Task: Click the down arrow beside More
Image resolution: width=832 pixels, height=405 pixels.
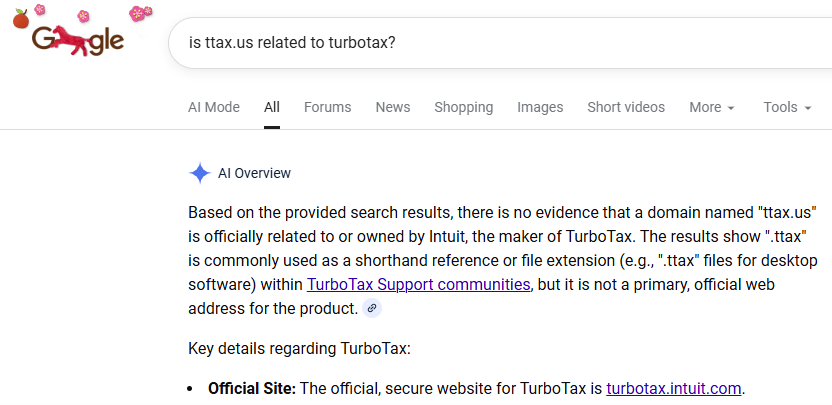Action: 731,108
